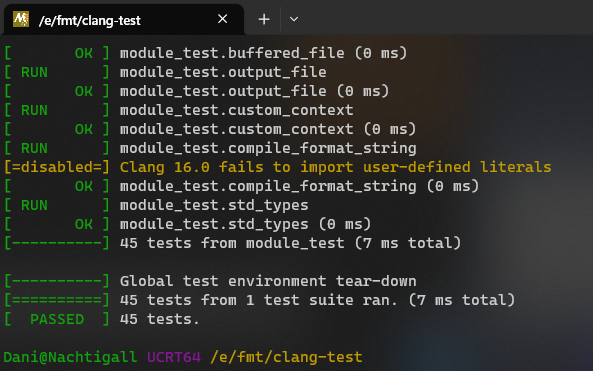
Task: Select the /e/fmt/clang-test tab title
Action: pos(90,20)
